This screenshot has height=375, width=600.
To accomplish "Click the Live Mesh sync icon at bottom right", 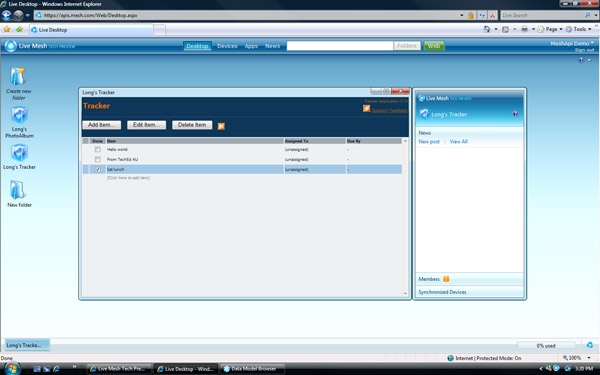I will coord(590,345).
